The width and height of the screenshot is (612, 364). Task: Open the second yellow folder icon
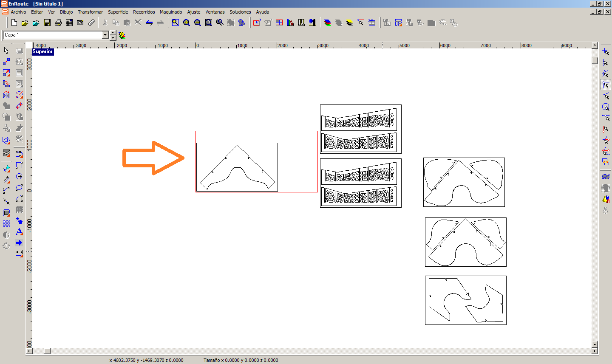pyautogui.click(x=36, y=23)
